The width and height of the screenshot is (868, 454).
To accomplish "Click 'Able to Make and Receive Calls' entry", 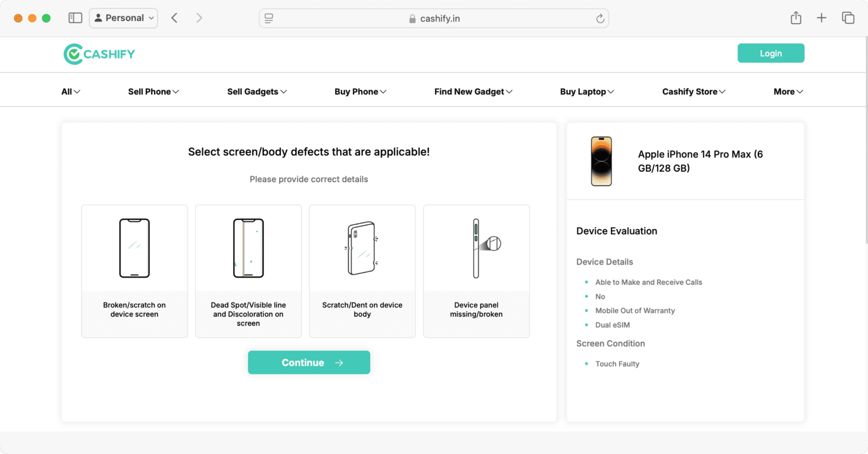I will point(649,282).
